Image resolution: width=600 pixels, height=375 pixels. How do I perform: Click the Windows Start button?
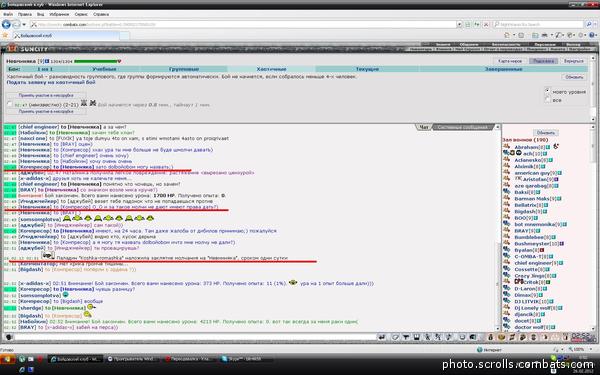pos(8,359)
